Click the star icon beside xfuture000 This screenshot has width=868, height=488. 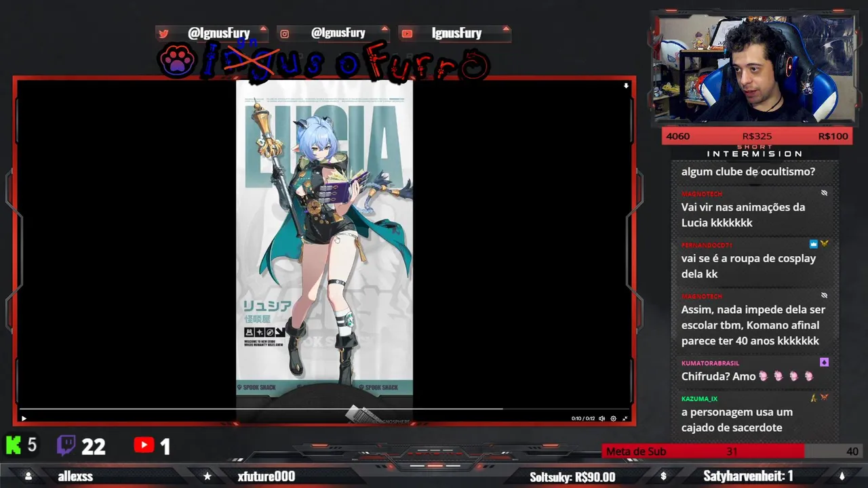pyautogui.click(x=207, y=476)
